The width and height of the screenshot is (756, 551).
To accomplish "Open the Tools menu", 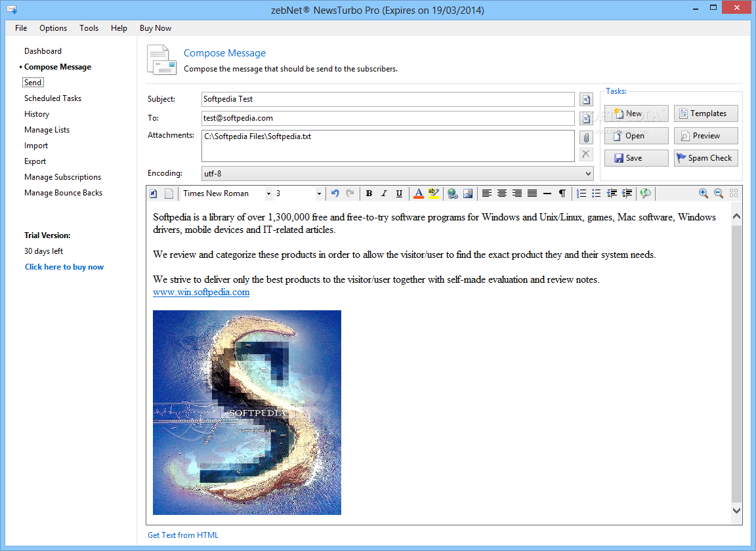I will (x=89, y=28).
